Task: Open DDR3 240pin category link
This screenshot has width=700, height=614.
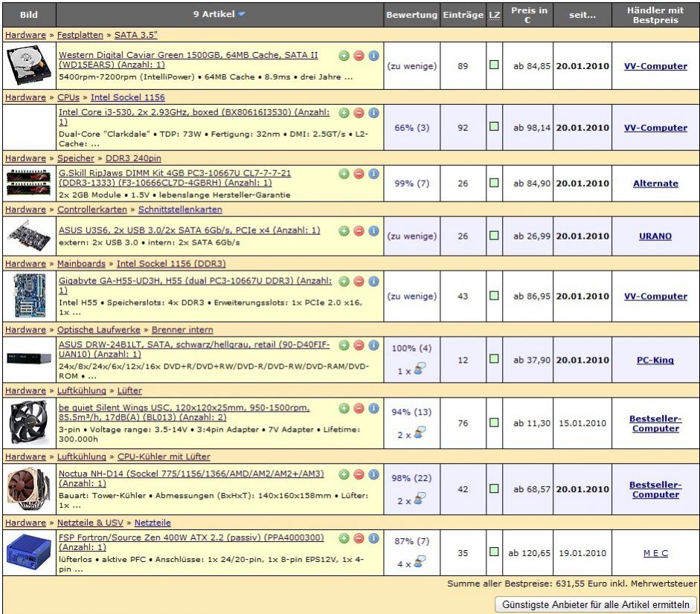Action: [133, 158]
